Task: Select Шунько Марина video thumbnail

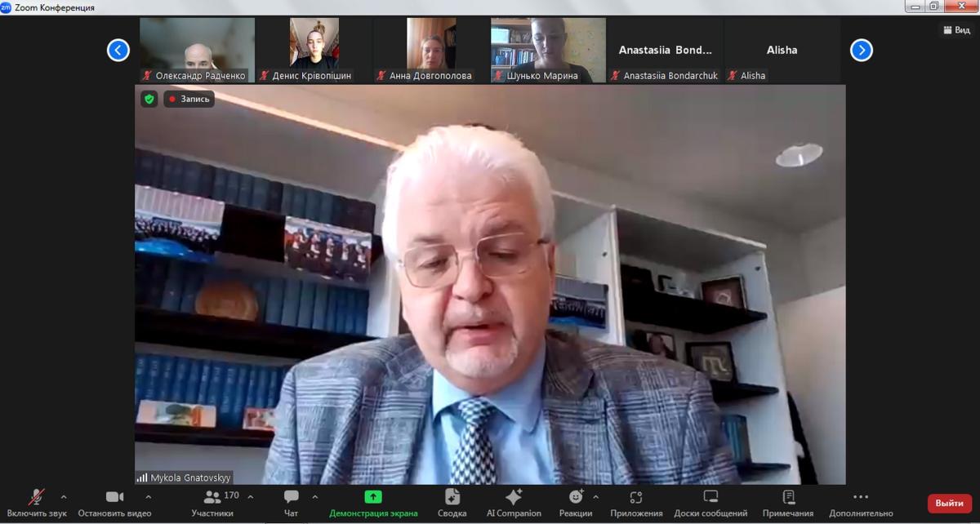Action: tap(548, 50)
